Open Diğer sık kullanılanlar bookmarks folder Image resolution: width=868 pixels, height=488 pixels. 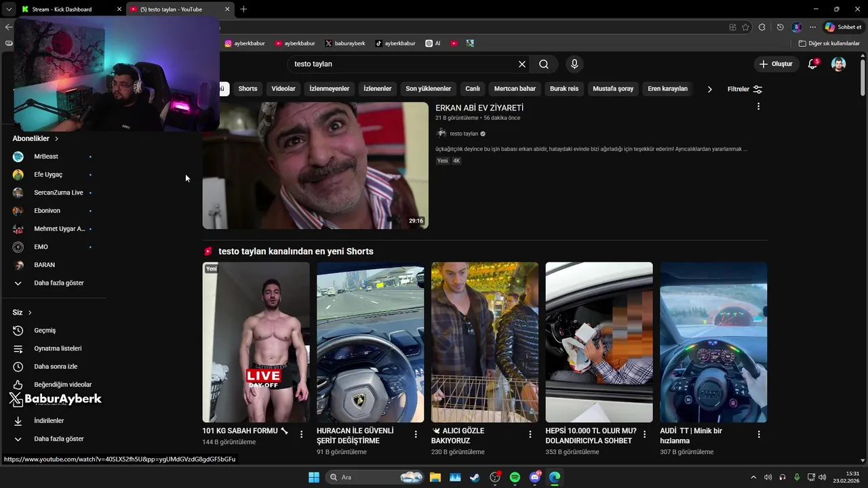click(x=829, y=43)
